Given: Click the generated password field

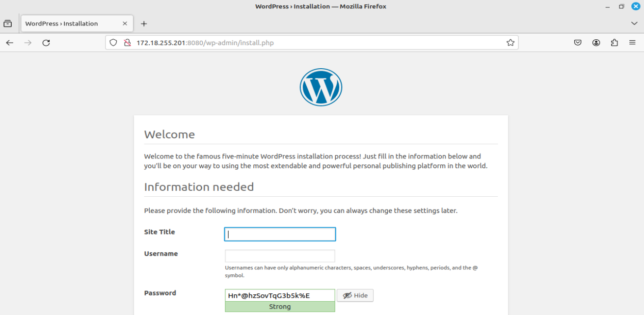Looking at the screenshot, I should coord(280,295).
